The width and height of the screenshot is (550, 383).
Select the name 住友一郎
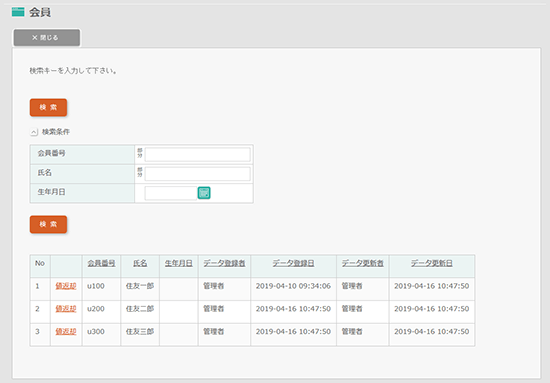pos(140,286)
